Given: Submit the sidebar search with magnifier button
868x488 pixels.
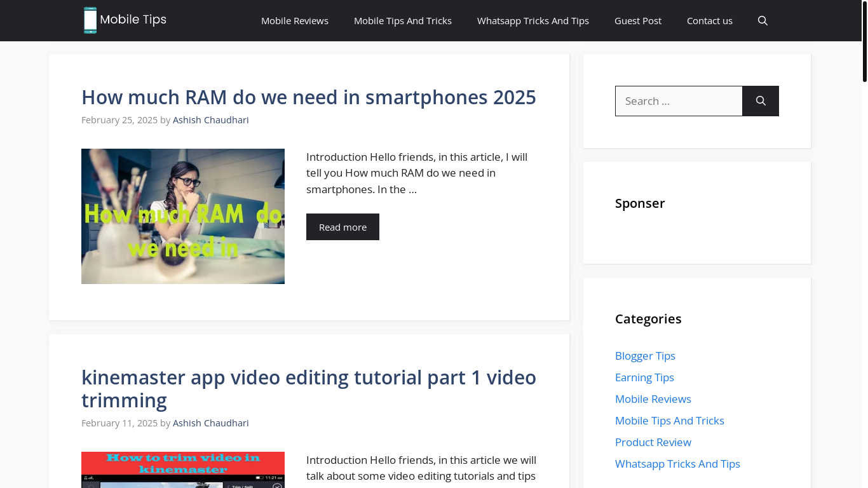Looking at the screenshot, I should click(761, 101).
